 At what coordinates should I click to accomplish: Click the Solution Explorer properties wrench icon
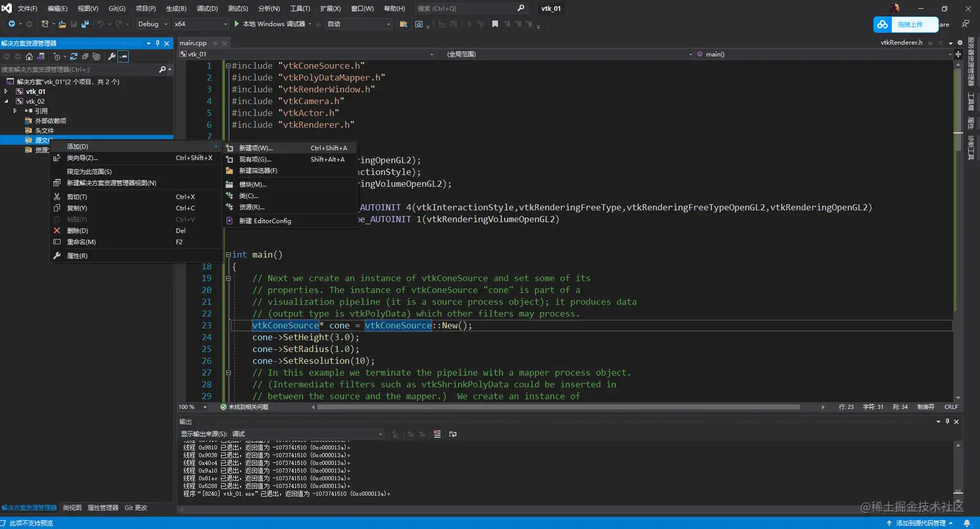111,56
